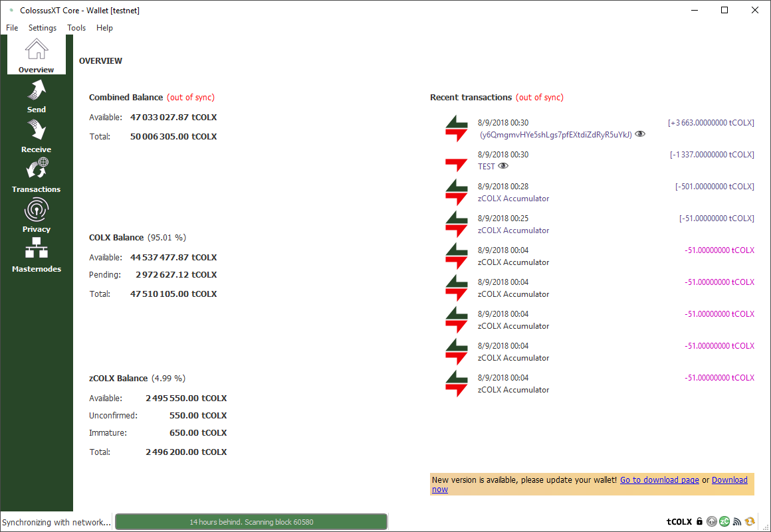Click the 'Download now' link
The width and height of the screenshot is (771, 532).
point(730,480)
